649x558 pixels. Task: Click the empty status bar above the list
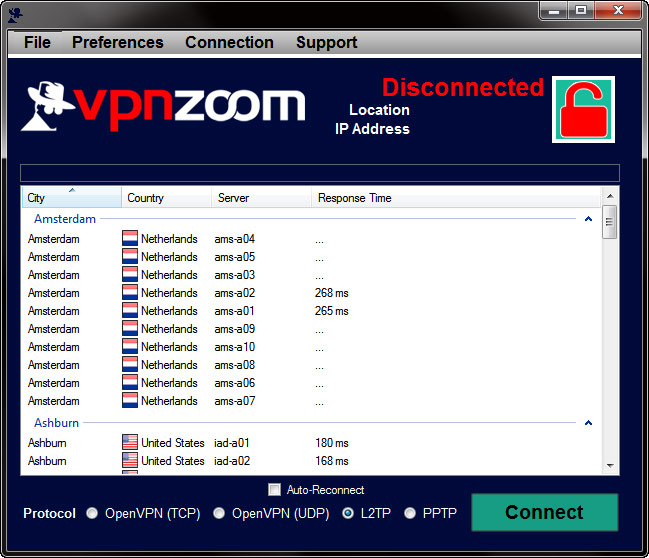(320, 173)
